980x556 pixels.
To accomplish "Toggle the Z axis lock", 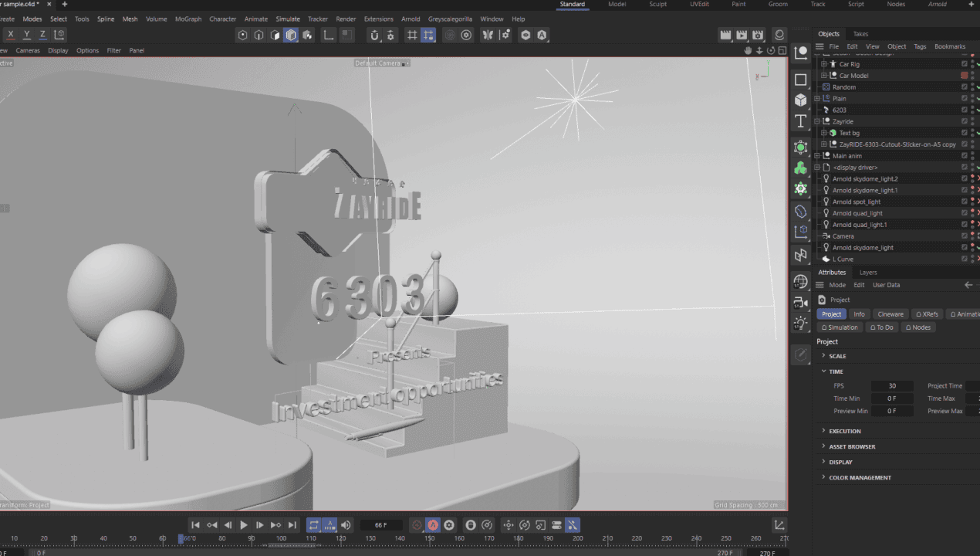I will (x=43, y=35).
